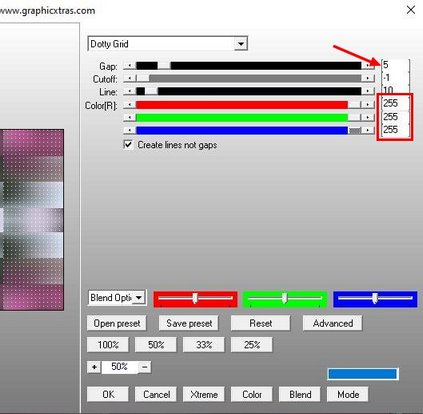
Task: Open the Dotty Grid effect dropdown
Action: point(240,44)
